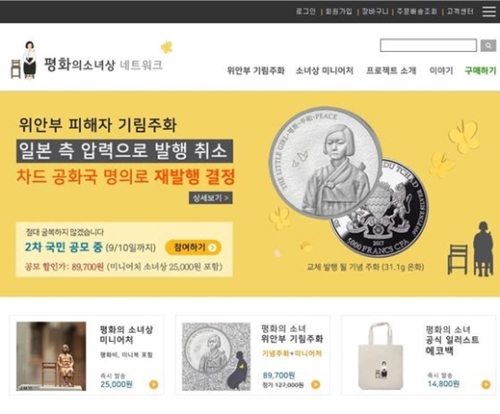This screenshot has height=414, width=500.
Task: Click the 로그인 link
Action: (x=306, y=12)
